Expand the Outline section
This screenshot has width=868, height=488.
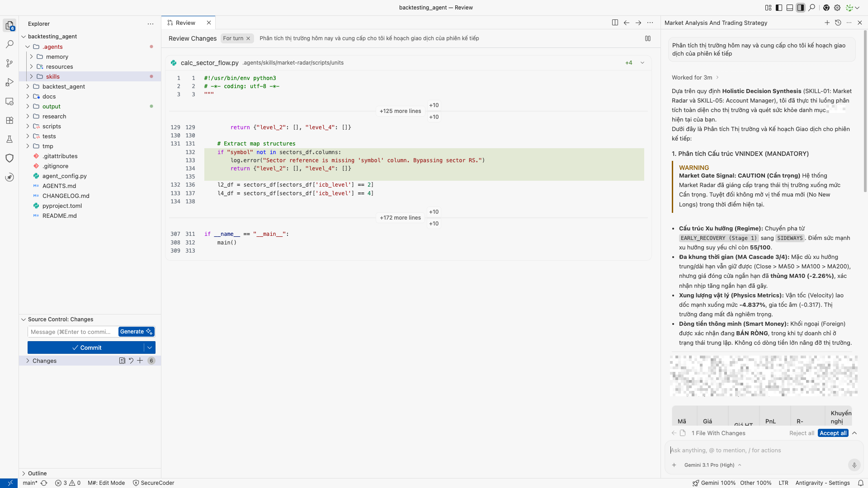(x=24, y=474)
